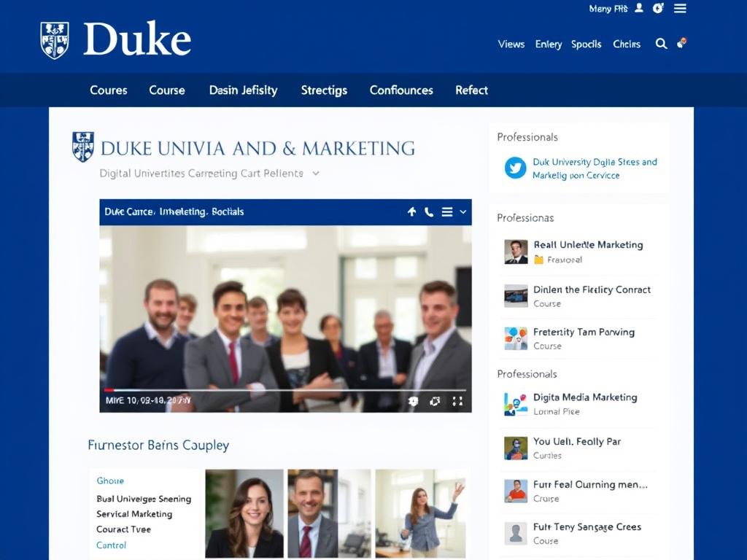This screenshot has width=747, height=560.
Task: Click the photo of woman waving
Action: click(x=420, y=513)
